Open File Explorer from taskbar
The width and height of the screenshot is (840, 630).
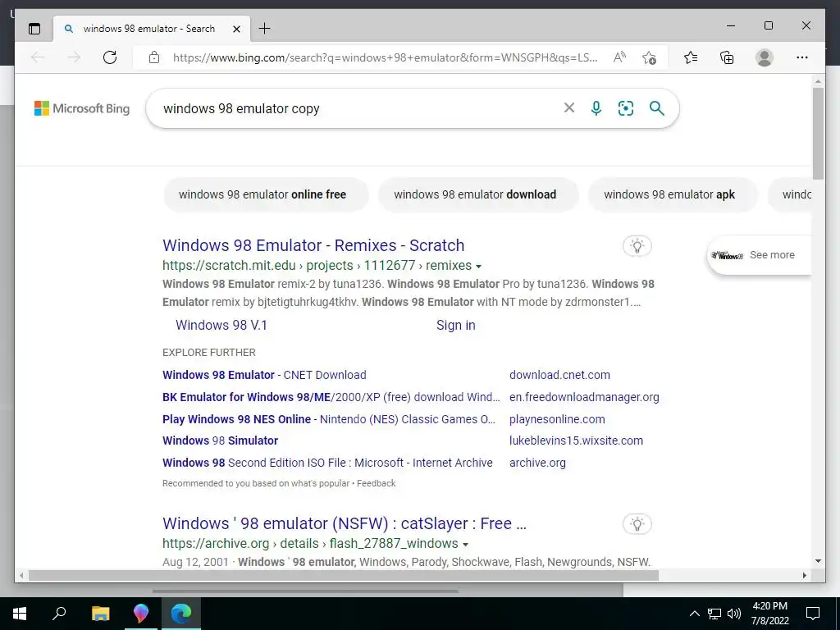tap(100, 614)
